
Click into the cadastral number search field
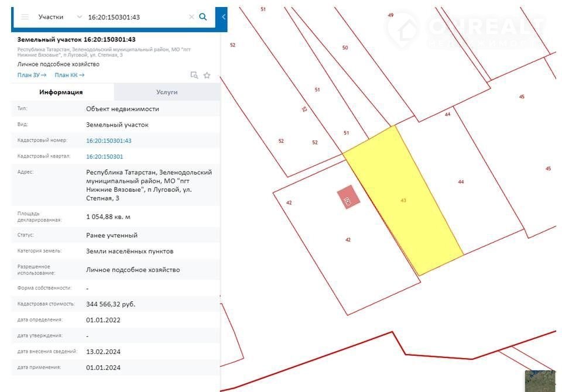pyautogui.click(x=135, y=17)
